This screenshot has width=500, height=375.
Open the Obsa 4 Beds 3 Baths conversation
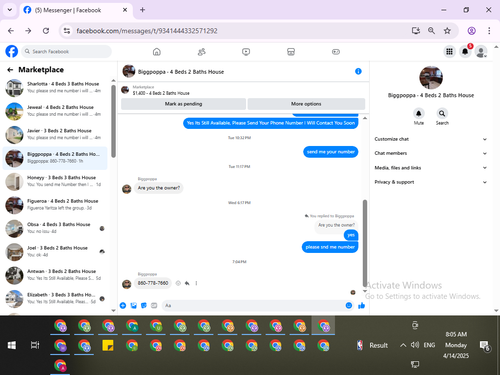point(55,228)
